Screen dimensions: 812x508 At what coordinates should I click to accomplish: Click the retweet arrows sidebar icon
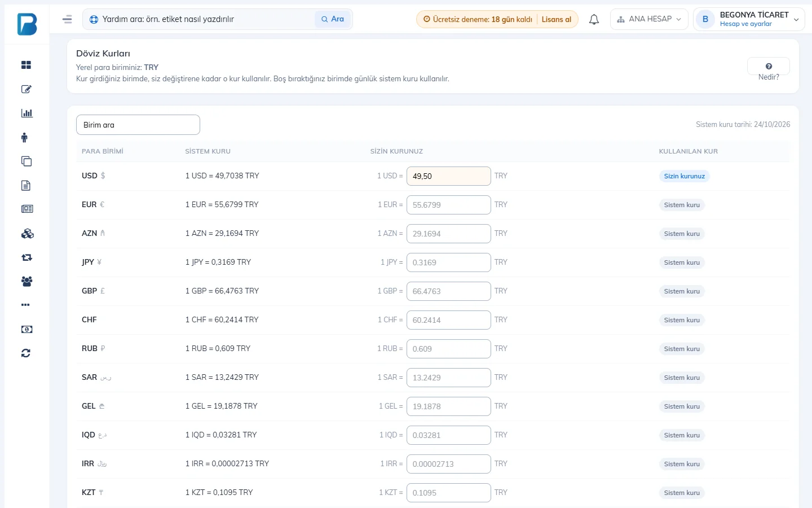click(x=27, y=257)
